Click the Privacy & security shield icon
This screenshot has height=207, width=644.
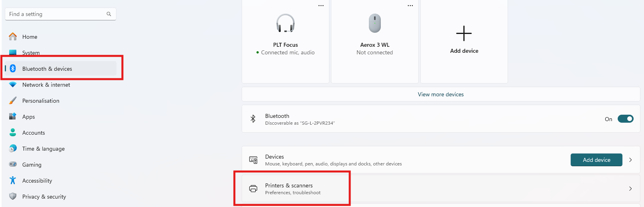(x=13, y=196)
